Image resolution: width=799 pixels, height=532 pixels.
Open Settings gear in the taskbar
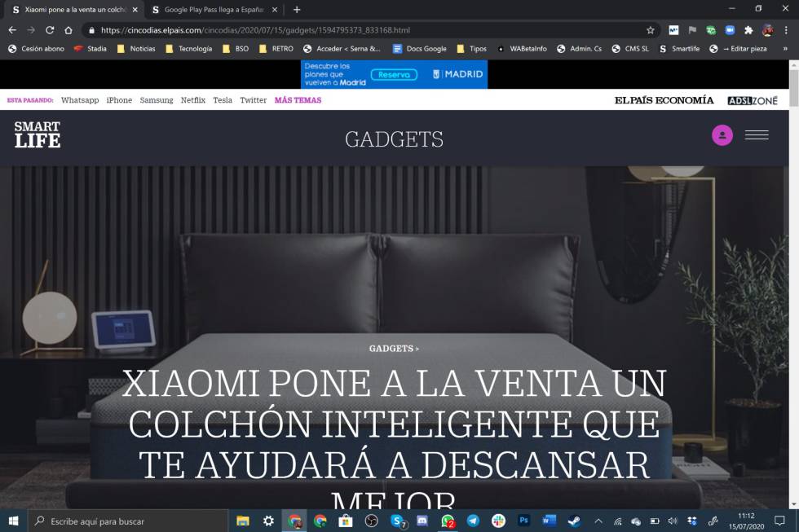pyautogui.click(x=268, y=521)
